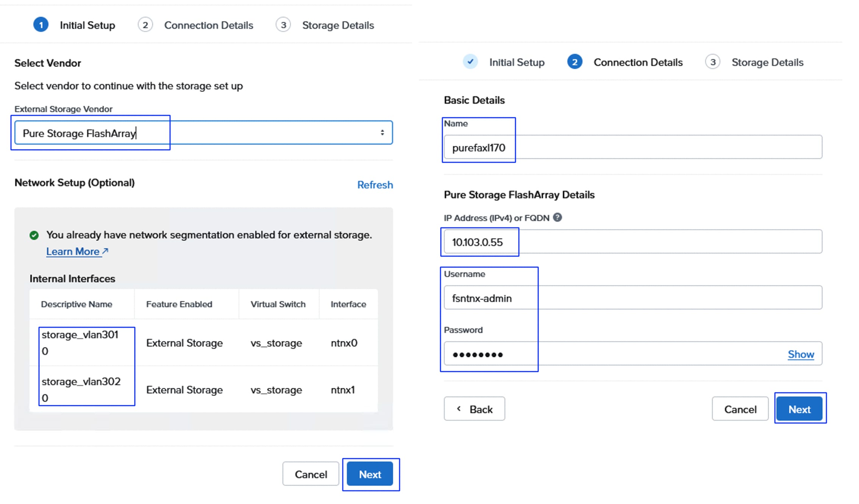The height and width of the screenshot is (504, 859).
Task: Show the hidden password text
Action: (801, 354)
